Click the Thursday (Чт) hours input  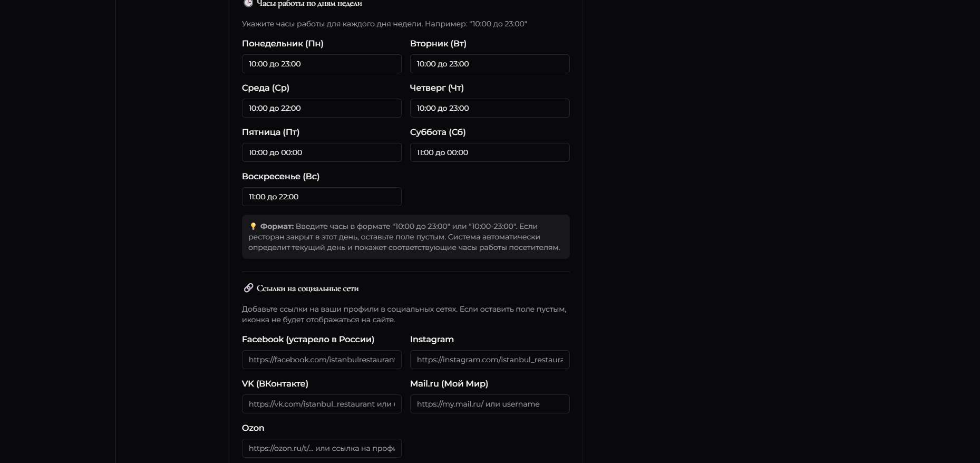pyautogui.click(x=489, y=108)
